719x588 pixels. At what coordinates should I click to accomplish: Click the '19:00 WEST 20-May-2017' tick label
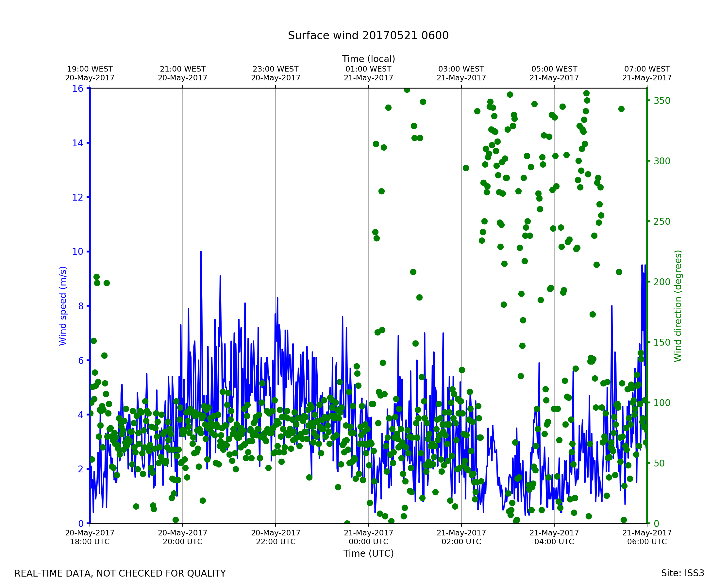[x=90, y=73]
